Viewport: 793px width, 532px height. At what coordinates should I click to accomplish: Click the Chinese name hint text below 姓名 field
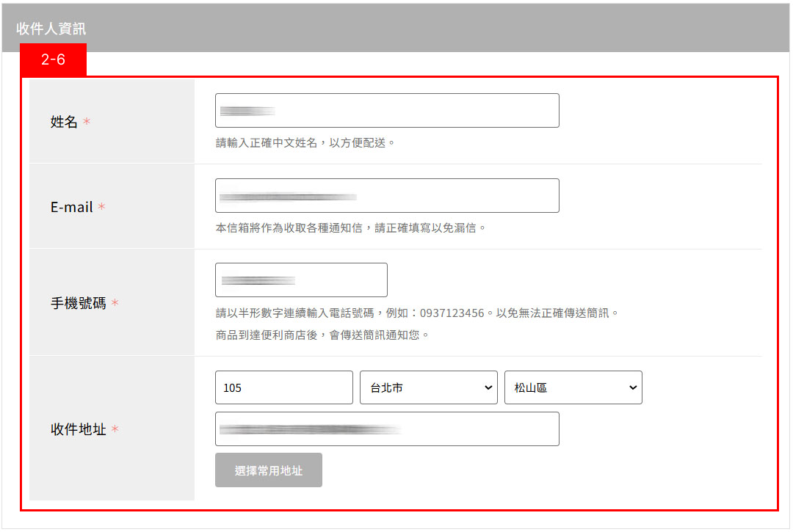coord(305,143)
